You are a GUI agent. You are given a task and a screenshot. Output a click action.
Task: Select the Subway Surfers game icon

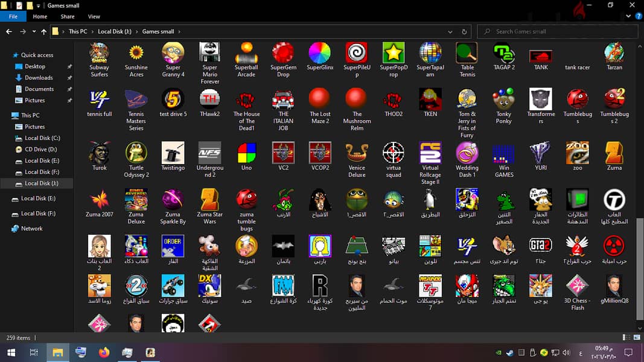point(99,52)
